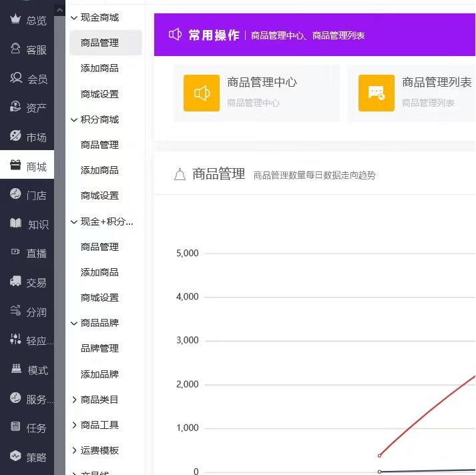Open 商品管理 under 积分商城

pyautogui.click(x=99, y=145)
